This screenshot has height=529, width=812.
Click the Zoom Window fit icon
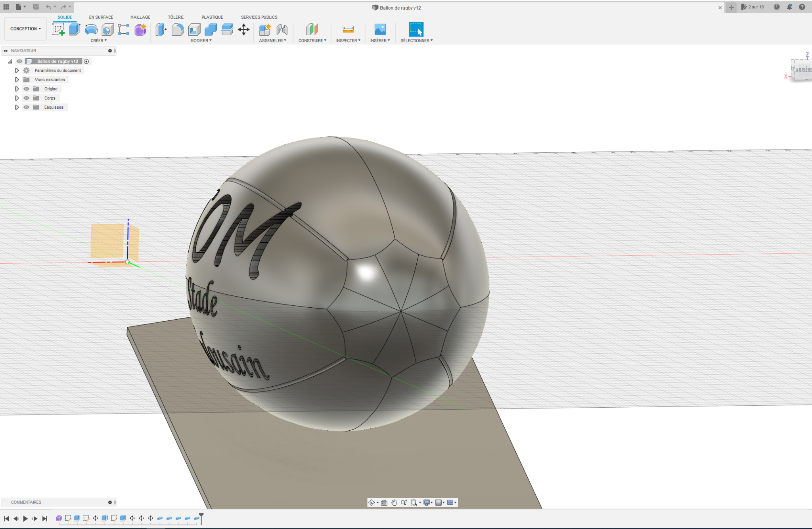click(414, 502)
